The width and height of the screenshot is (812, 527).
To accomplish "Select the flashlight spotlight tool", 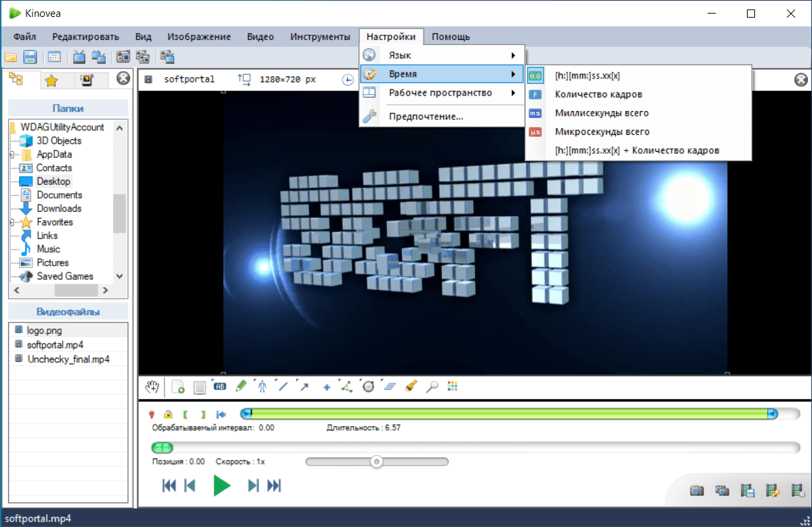I will 411,386.
